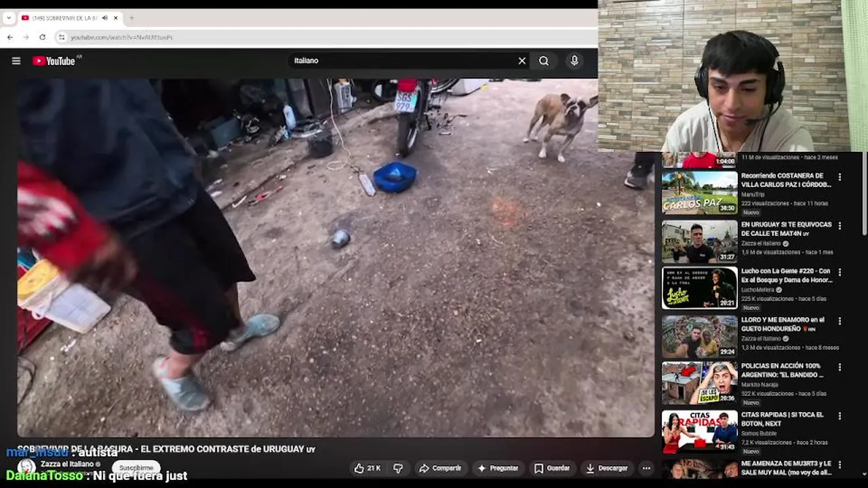
Task: Open 'ME AMENAZA DE MU3RT3' video title
Action: pos(787,468)
